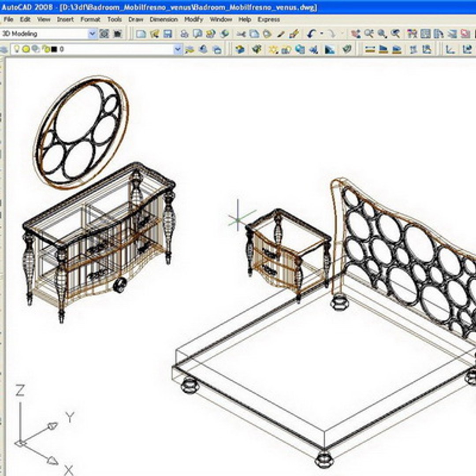Open the File menu
Viewport: 476px width, 476px height.
coord(8,19)
